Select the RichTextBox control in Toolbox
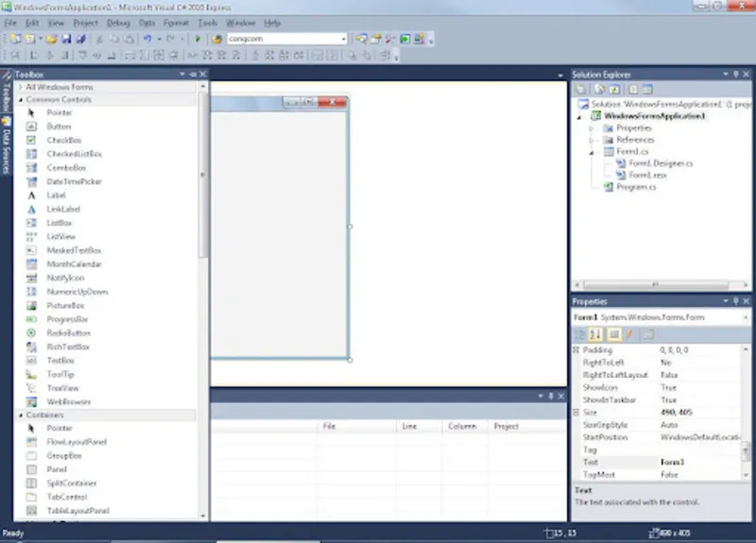This screenshot has height=543, width=756. [68, 347]
